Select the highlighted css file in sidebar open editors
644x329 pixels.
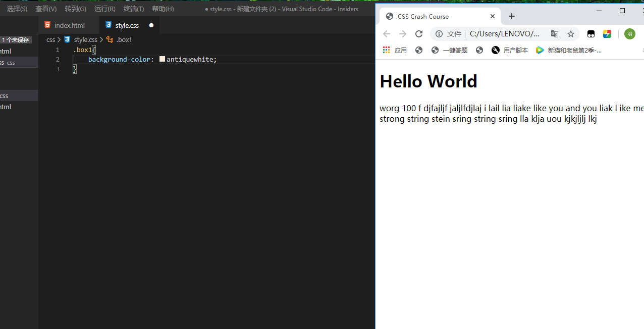[x=19, y=62]
